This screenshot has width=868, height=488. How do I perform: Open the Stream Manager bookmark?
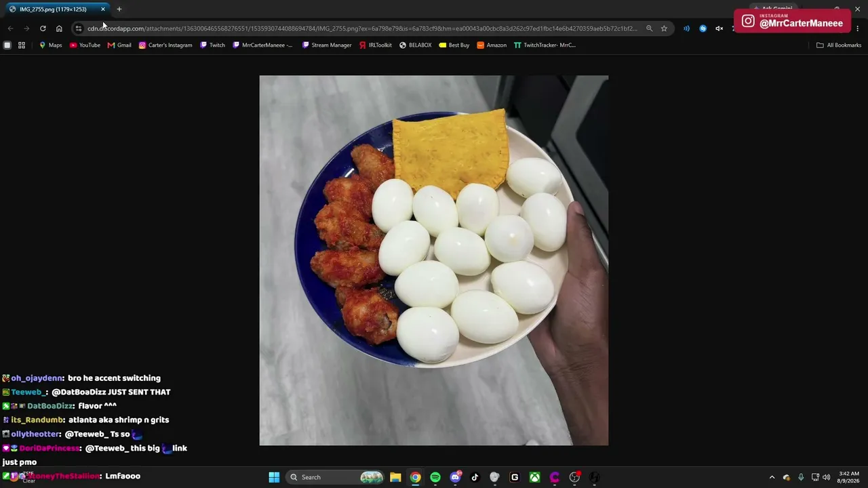327,45
